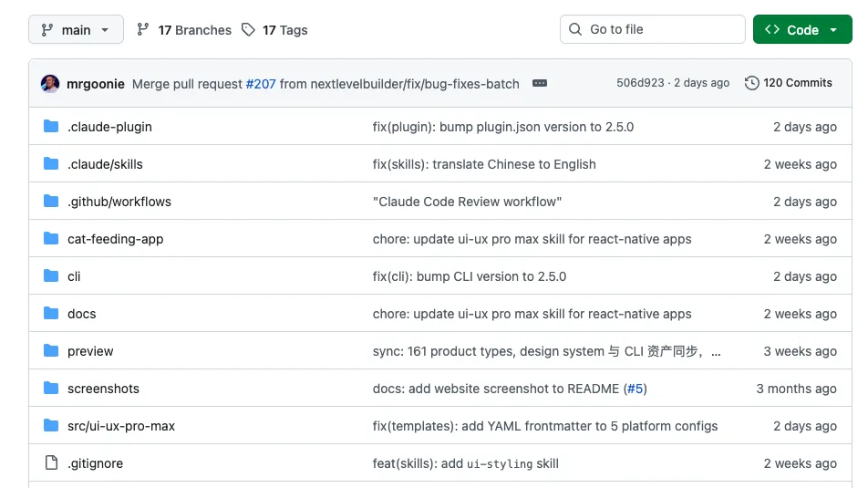This screenshot has width=868, height=488.
Task: Open commit hash 506d923
Action: point(640,83)
